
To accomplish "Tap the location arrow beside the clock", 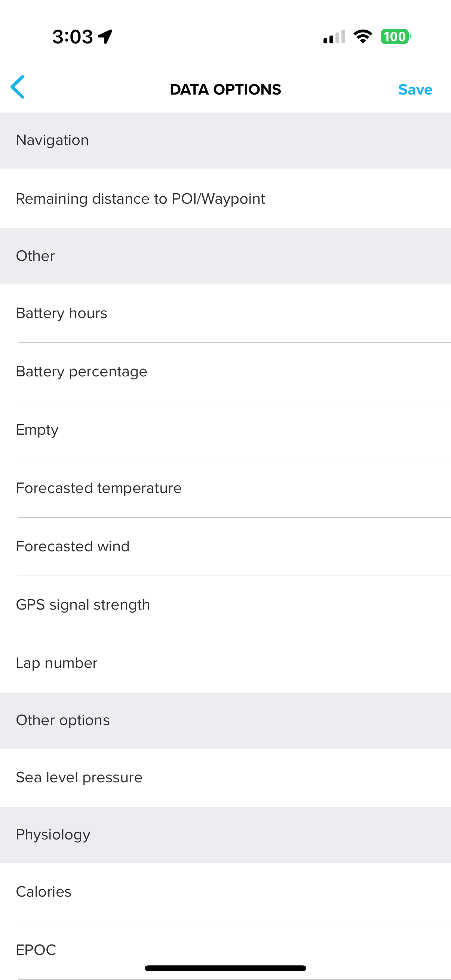I will coord(105,37).
